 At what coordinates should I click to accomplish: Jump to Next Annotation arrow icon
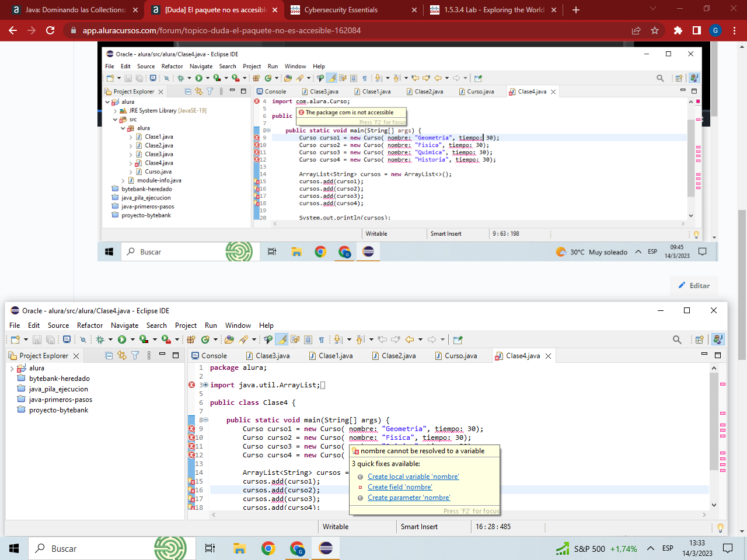click(x=338, y=339)
